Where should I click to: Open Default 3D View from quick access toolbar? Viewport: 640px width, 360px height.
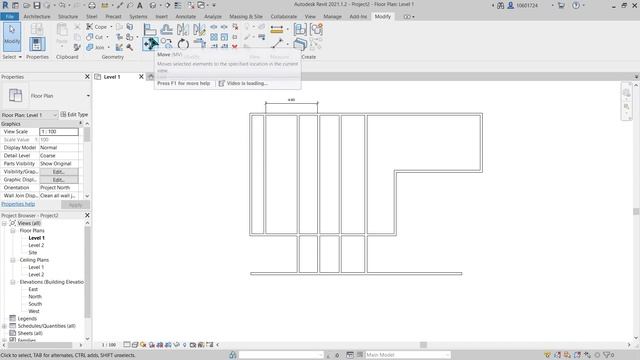(153, 5)
